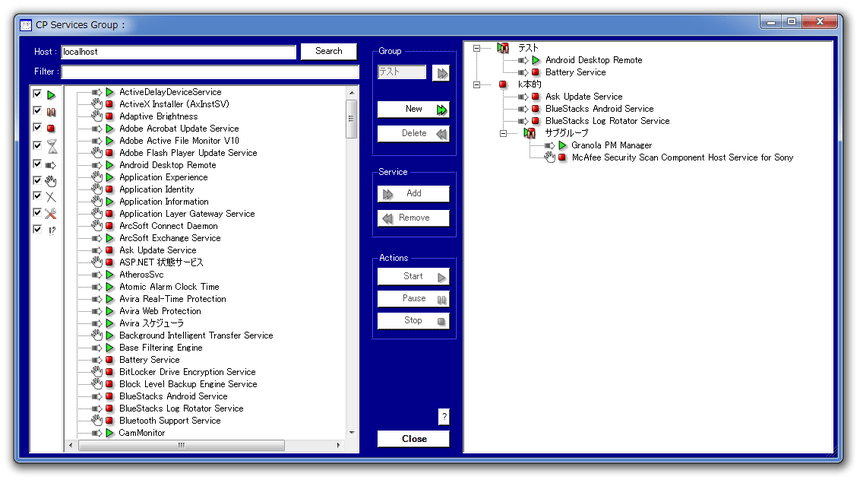Screen dimensions: 860x480
Task: Select Battery Service under テスト group
Action: click(x=575, y=72)
